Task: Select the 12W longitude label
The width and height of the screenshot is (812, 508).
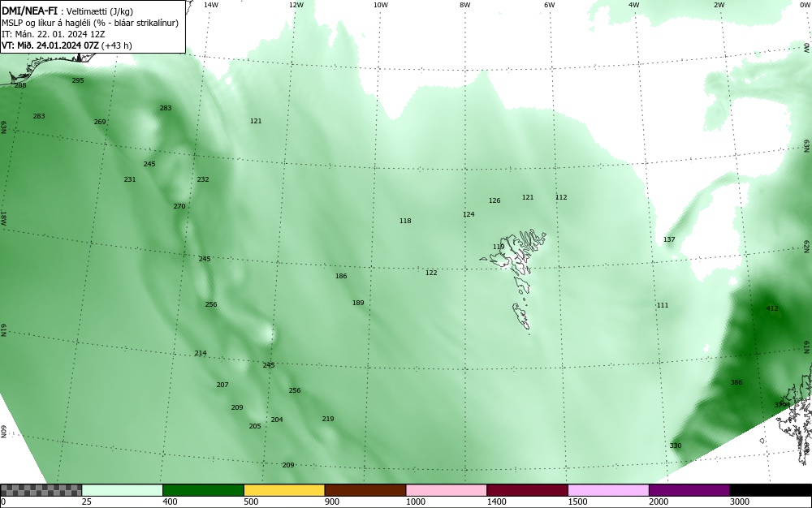Action: pyautogui.click(x=296, y=5)
